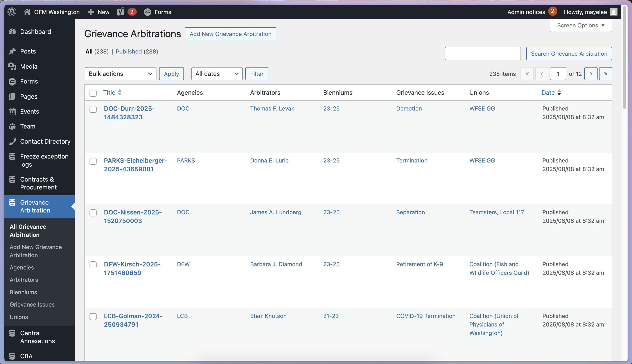Expand the All dates filter dropdown
632x364 pixels.
(x=217, y=74)
